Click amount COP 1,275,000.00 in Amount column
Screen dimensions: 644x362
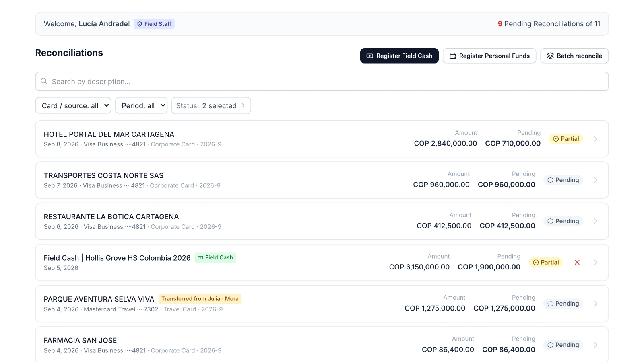435,308
